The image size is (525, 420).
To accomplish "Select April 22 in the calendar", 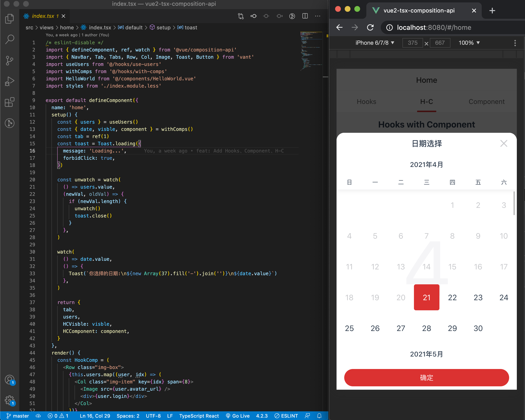I will (452, 297).
